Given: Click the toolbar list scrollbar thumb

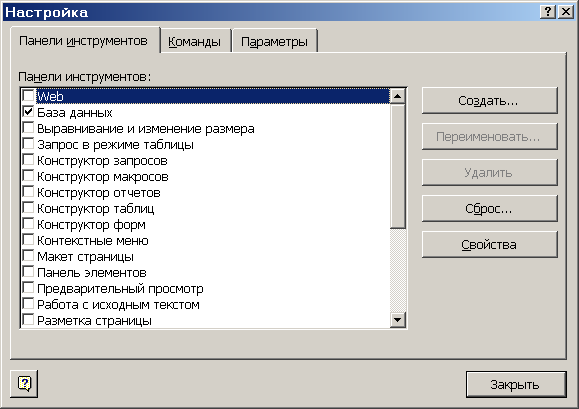Looking at the screenshot, I should 397,166.
